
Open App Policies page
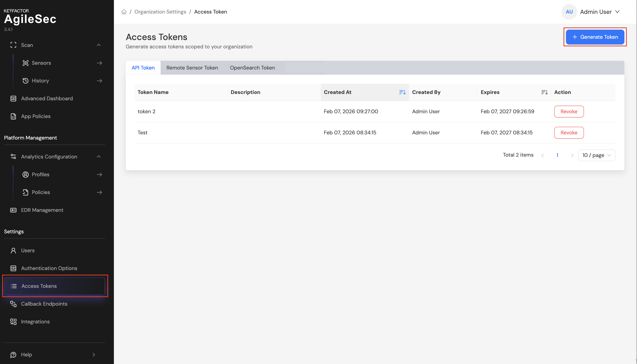36,116
